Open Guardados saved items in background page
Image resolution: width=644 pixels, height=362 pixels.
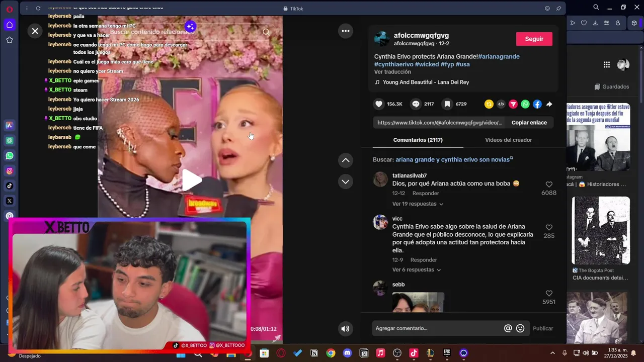[x=612, y=86]
